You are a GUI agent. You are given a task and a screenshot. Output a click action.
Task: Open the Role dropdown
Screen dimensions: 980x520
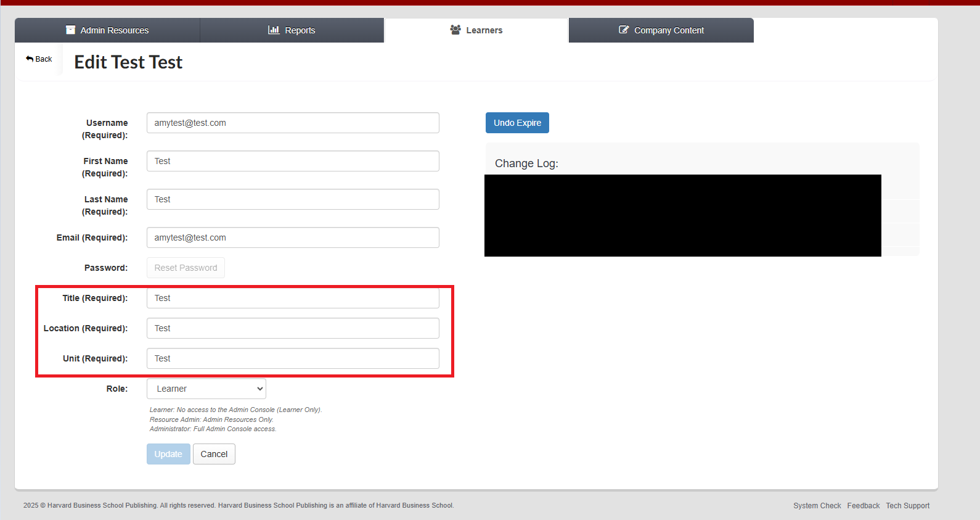click(x=206, y=389)
